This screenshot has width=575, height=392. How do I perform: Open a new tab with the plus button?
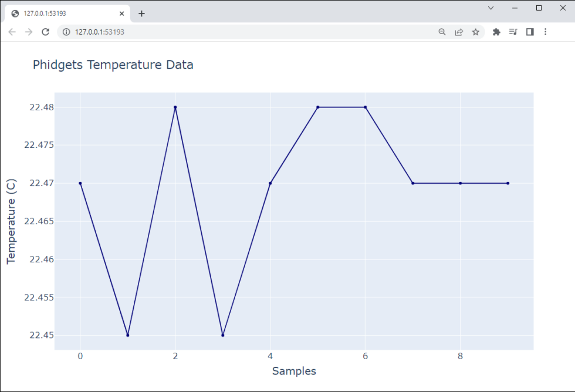141,13
